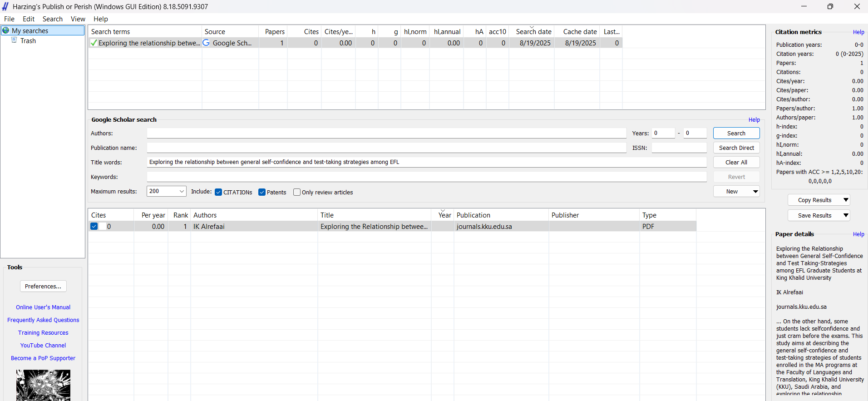This screenshot has width=868, height=401.
Task: Open the YouTube Channel link
Action: [x=43, y=346]
